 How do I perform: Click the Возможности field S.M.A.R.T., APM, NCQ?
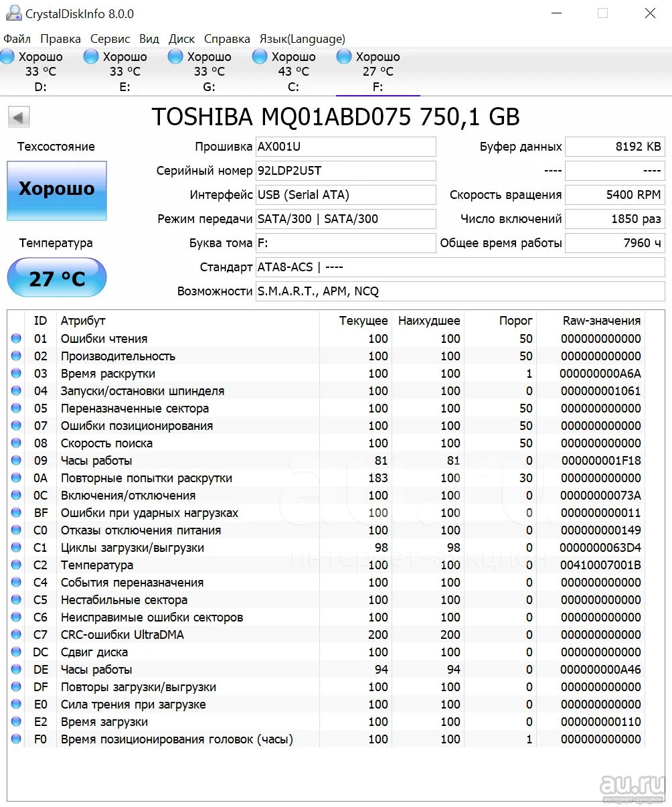(x=460, y=291)
